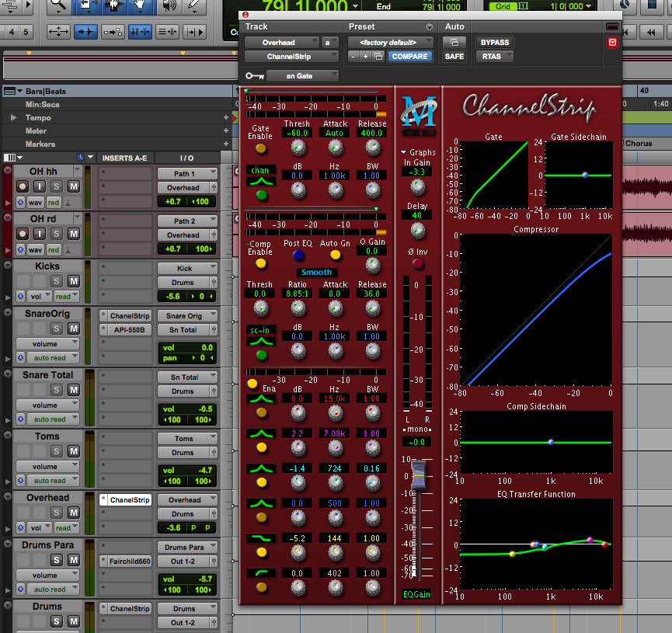Open the insert position 'a' selector
Screen dimensions: 672x633
[x=330, y=43]
